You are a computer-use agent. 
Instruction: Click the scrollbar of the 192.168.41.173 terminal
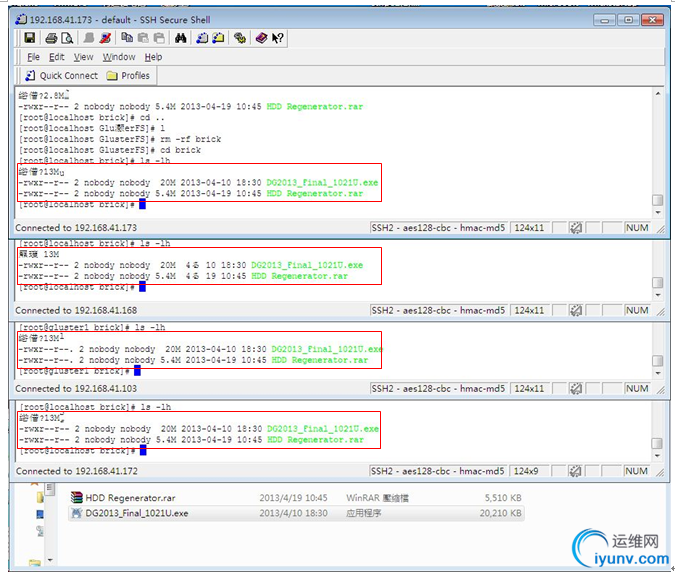pos(657,150)
